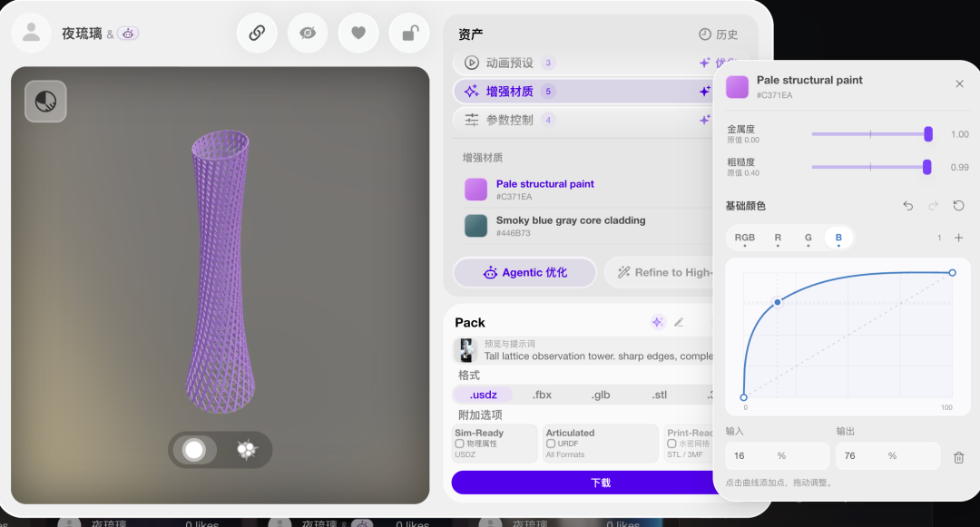Viewport: 980px width, 527px height.
Task: Toggle the unlock padlock icon
Action: (408, 33)
